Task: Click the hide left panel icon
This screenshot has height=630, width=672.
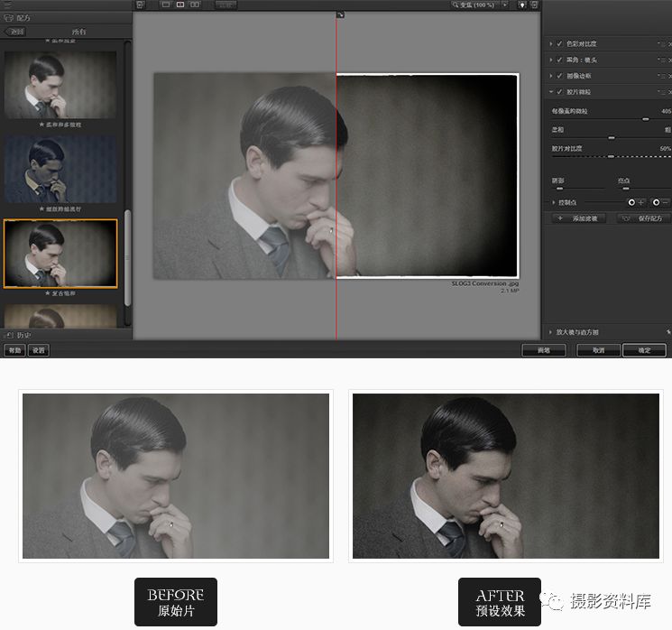Action: click(141, 5)
